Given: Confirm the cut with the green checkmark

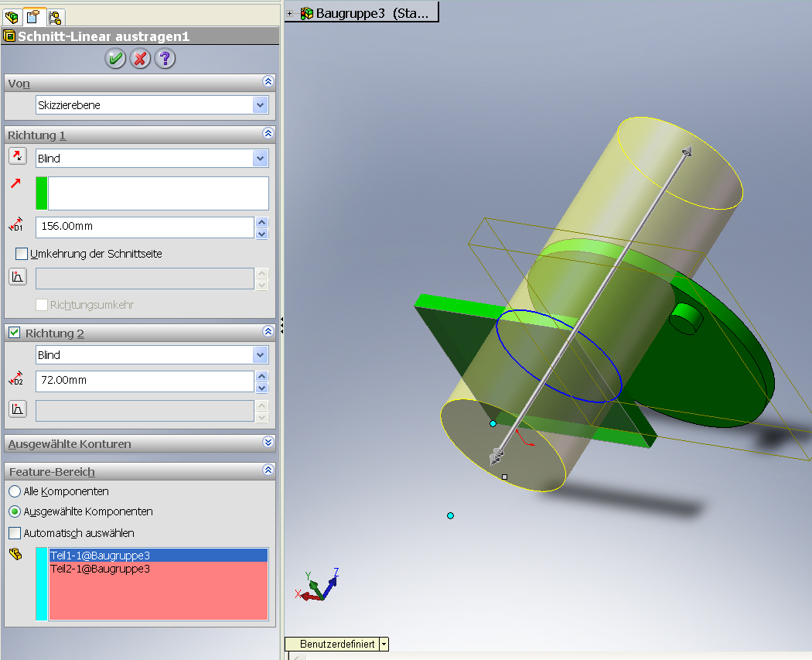Looking at the screenshot, I should pyautogui.click(x=115, y=59).
